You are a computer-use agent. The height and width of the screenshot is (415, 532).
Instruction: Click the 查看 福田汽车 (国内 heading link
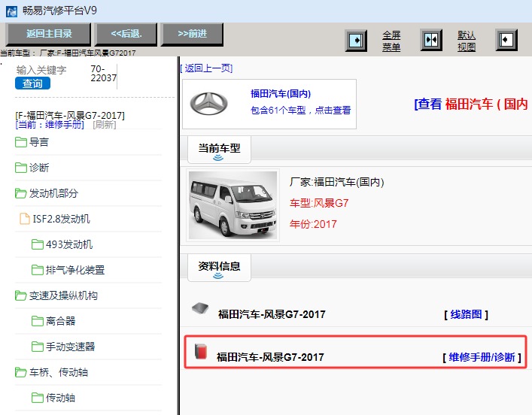(x=471, y=104)
